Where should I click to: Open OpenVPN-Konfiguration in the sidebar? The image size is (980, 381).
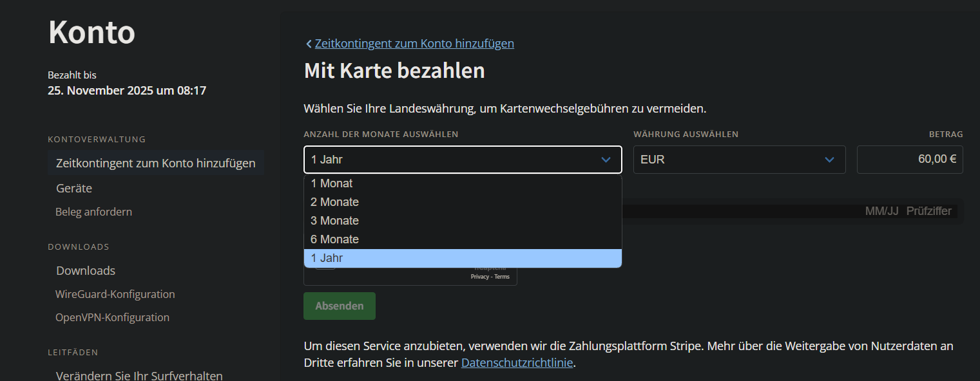click(x=112, y=317)
